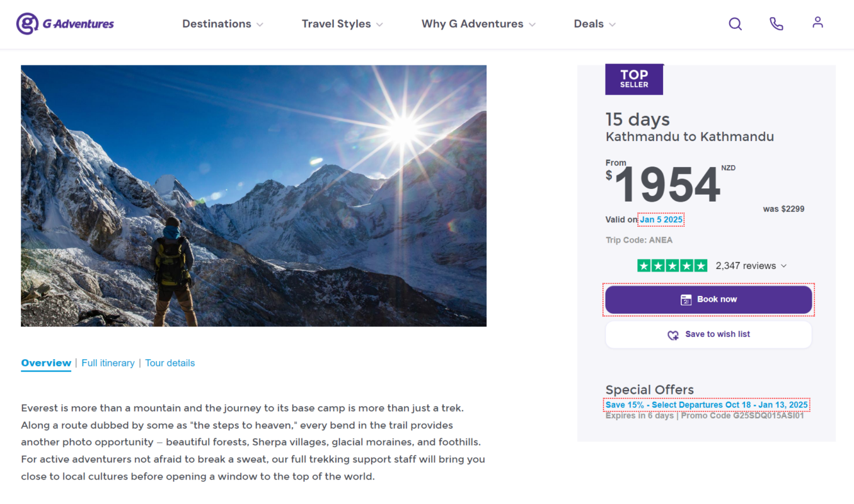Click the calendar icon in Book now
The image size is (854, 504).
(686, 300)
